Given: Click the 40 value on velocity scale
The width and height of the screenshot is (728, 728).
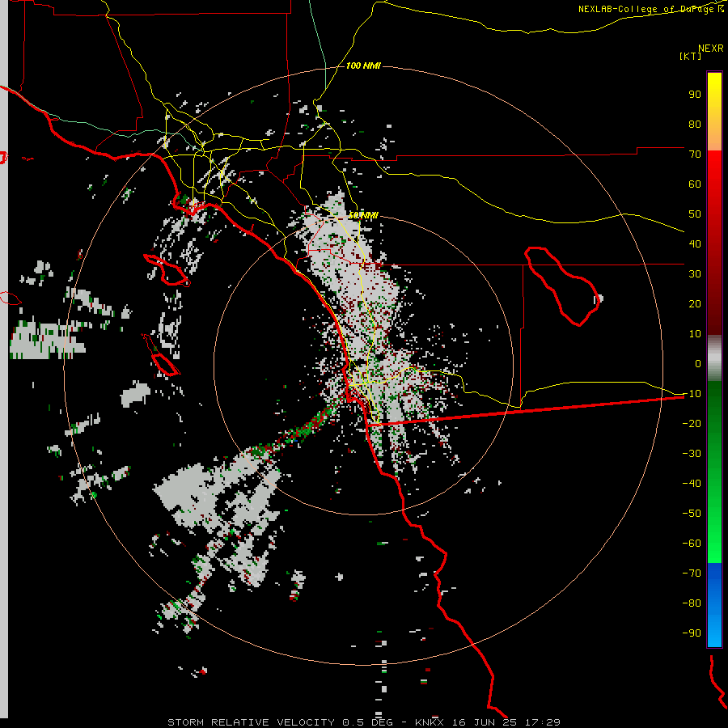Looking at the screenshot, I should tap(695, 244).
